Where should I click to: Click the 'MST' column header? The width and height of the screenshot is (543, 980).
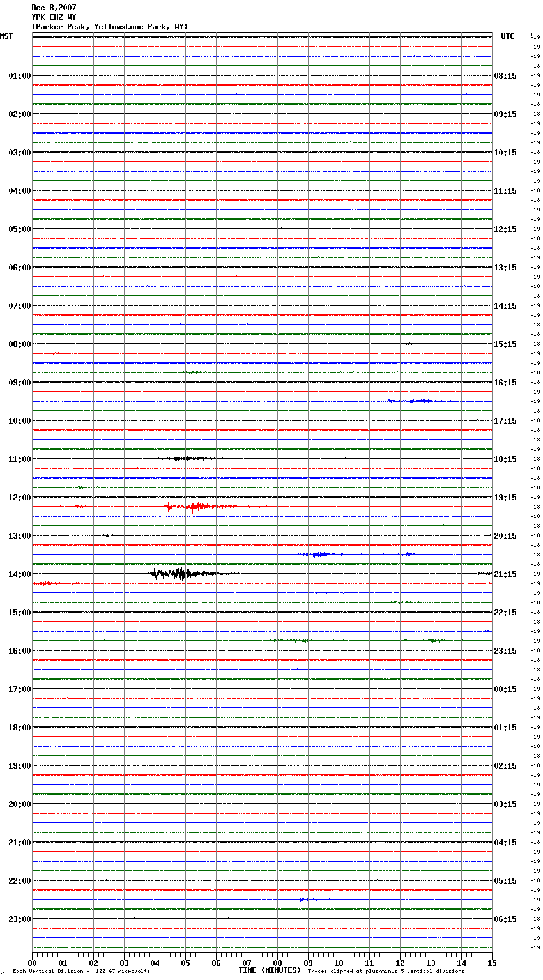[x=6, y=36]
